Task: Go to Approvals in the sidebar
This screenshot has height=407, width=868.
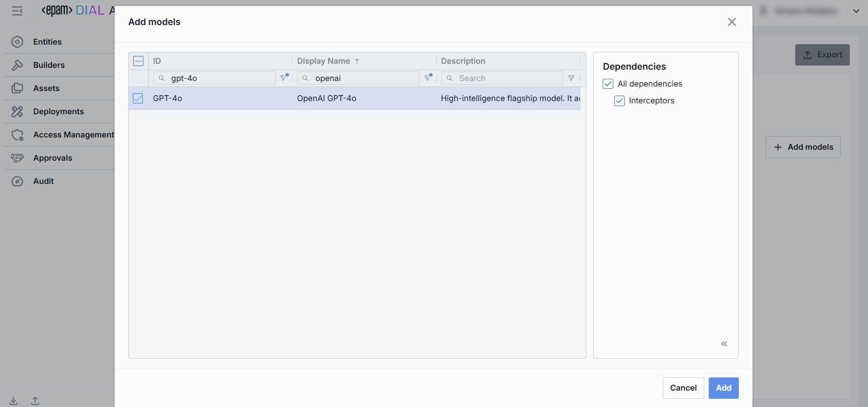Action: 52,158
